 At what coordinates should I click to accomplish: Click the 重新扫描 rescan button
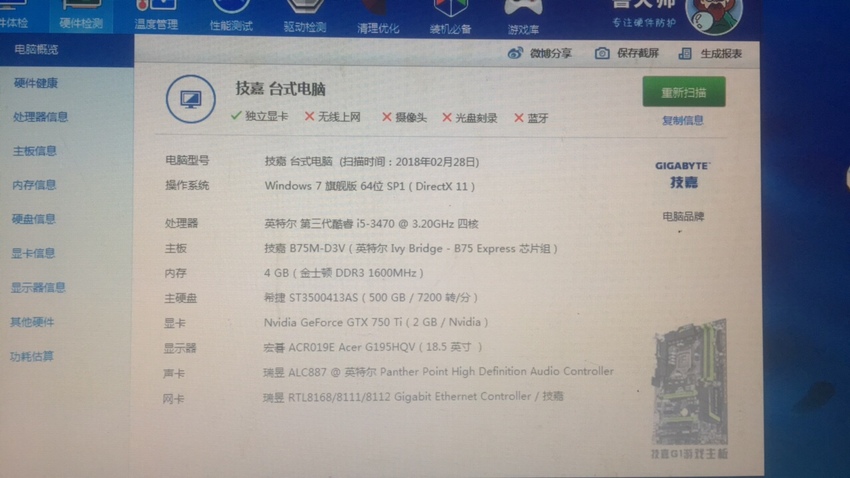tap(684, 92)
